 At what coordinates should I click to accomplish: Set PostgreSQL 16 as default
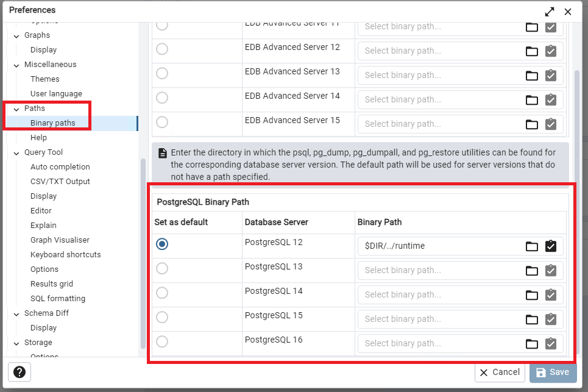tap(162, 342)
